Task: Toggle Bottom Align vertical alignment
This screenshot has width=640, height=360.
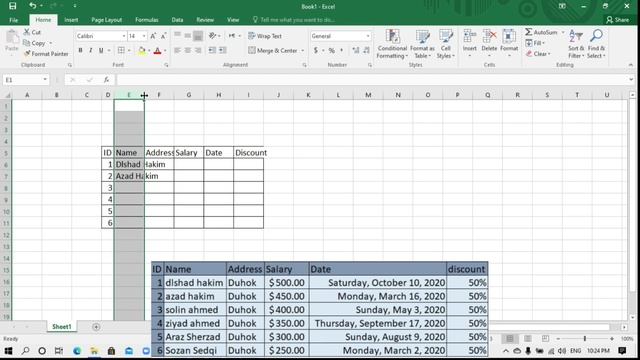Action: (x=198, y=36)
